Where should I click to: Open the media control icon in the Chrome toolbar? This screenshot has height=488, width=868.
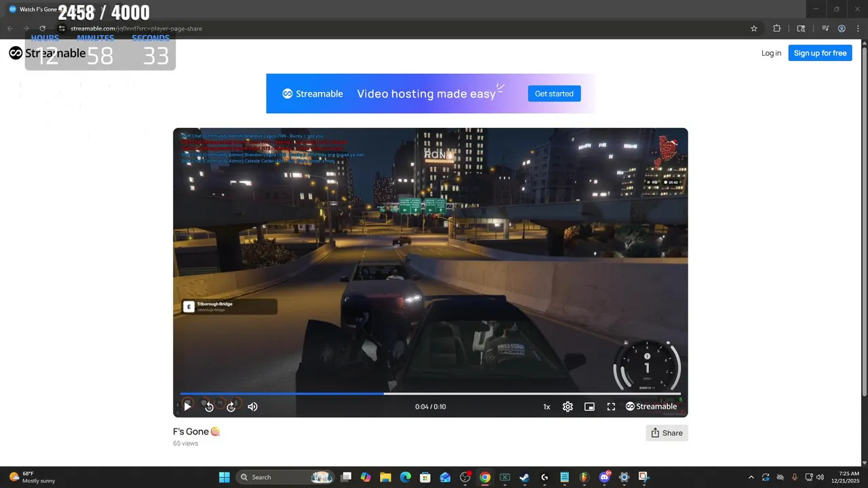click(x=825, y=28)
